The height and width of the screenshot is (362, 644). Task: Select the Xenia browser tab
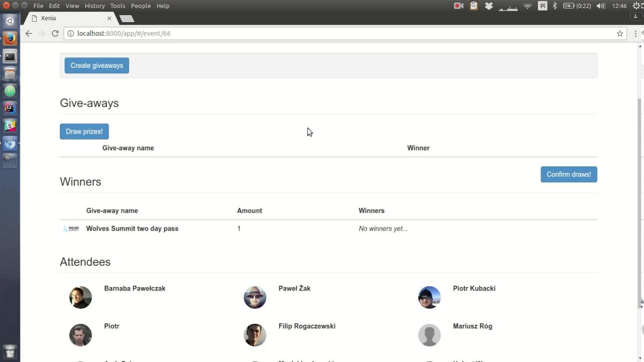[x=69, y=18]
